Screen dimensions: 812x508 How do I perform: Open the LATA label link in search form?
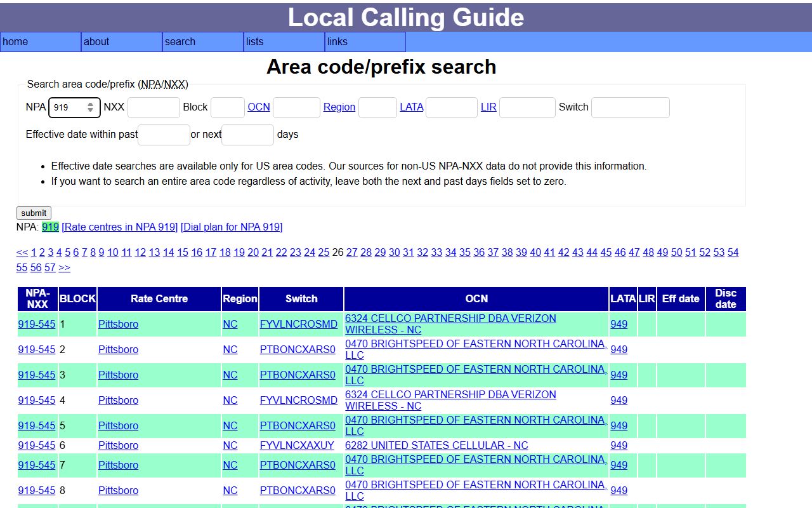click(412, 107)
